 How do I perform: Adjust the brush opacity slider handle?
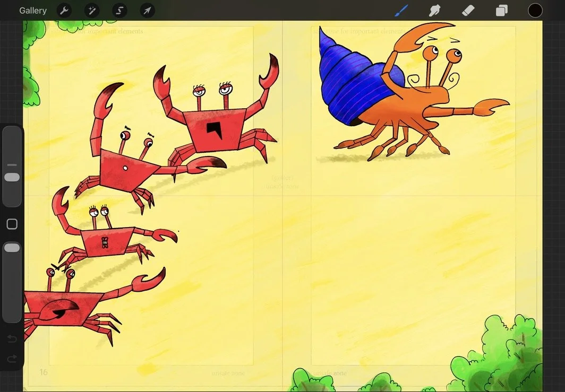coord(12,247)
